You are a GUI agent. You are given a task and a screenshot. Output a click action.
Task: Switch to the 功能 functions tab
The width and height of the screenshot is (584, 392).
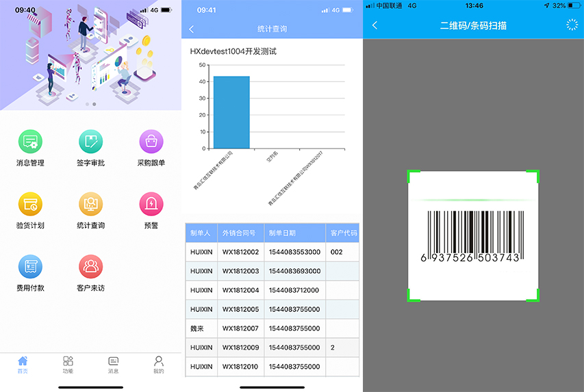click(x=68, y=365)
